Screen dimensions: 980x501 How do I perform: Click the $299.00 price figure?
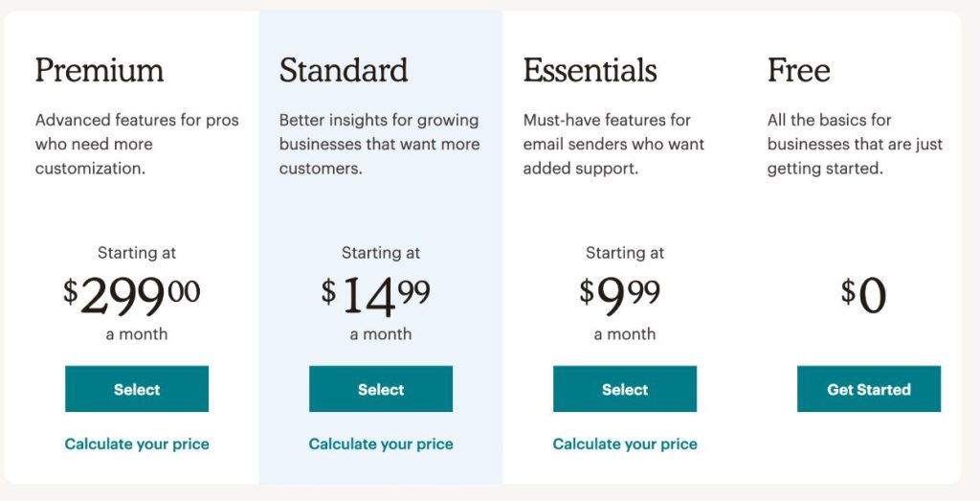click(132, 296)
